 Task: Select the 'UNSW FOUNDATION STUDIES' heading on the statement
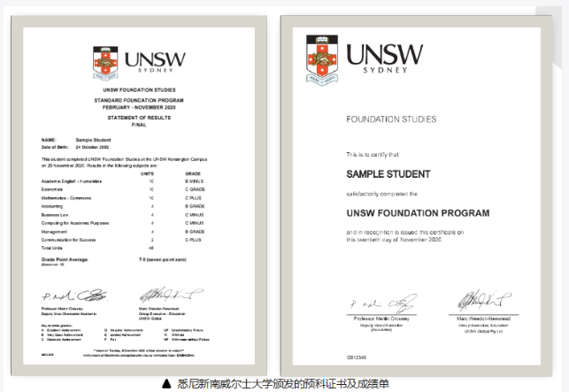(139, 89)
